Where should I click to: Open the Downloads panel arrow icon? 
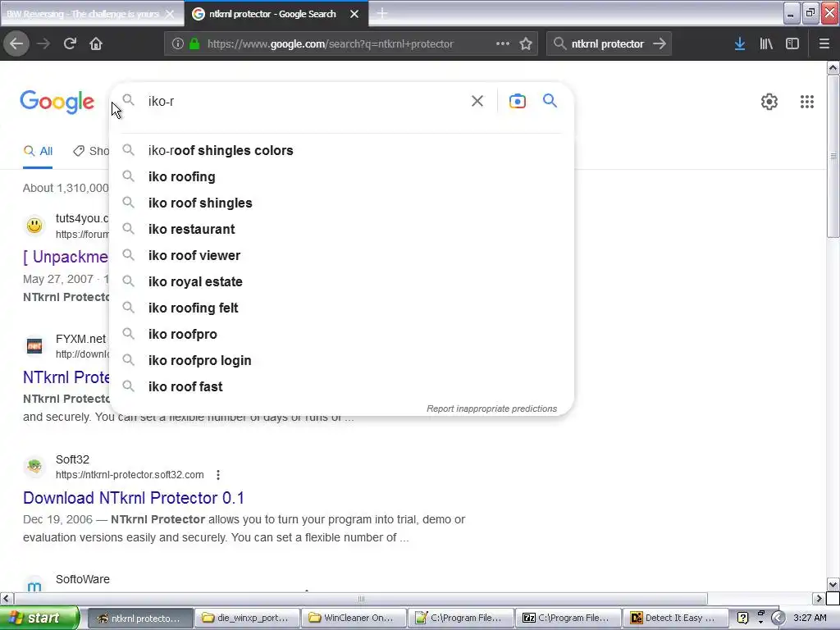pos(740,44)
